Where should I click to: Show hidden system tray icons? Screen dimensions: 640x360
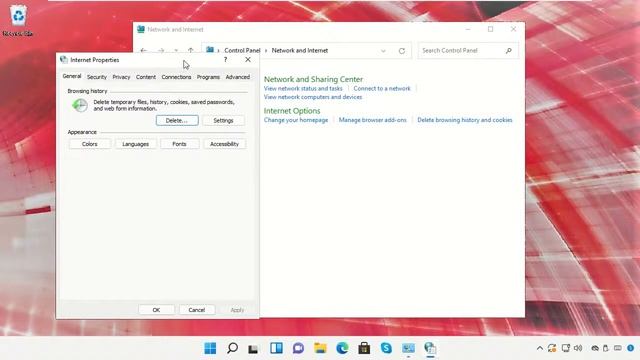[540, 348]
